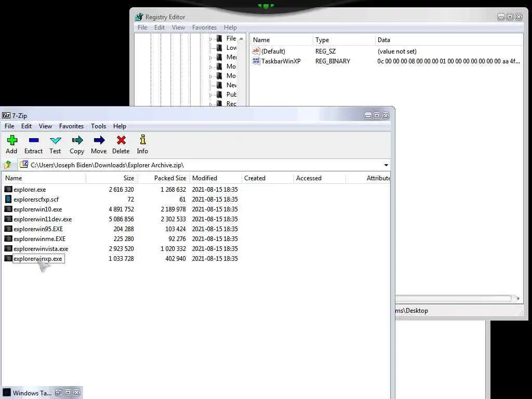Sort 7-Zip list by Packed Size column

164,178
